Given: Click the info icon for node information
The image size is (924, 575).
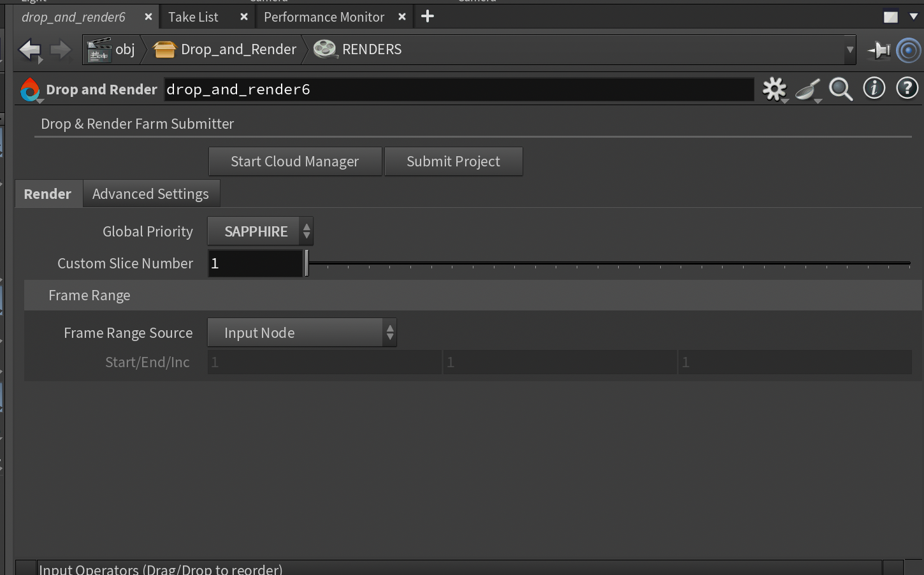Looking at the screenshot, I should click(874, 89).
